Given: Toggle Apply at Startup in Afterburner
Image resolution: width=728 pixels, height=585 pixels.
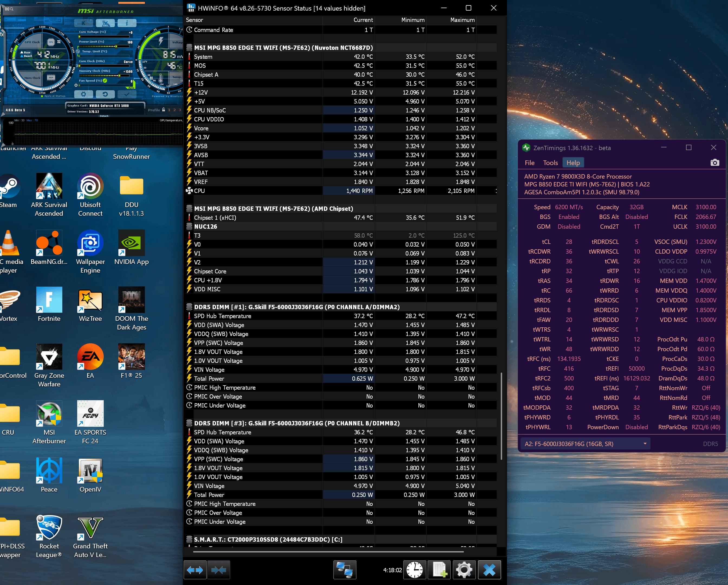Looking at the screenshot, I should pos(53,96).
